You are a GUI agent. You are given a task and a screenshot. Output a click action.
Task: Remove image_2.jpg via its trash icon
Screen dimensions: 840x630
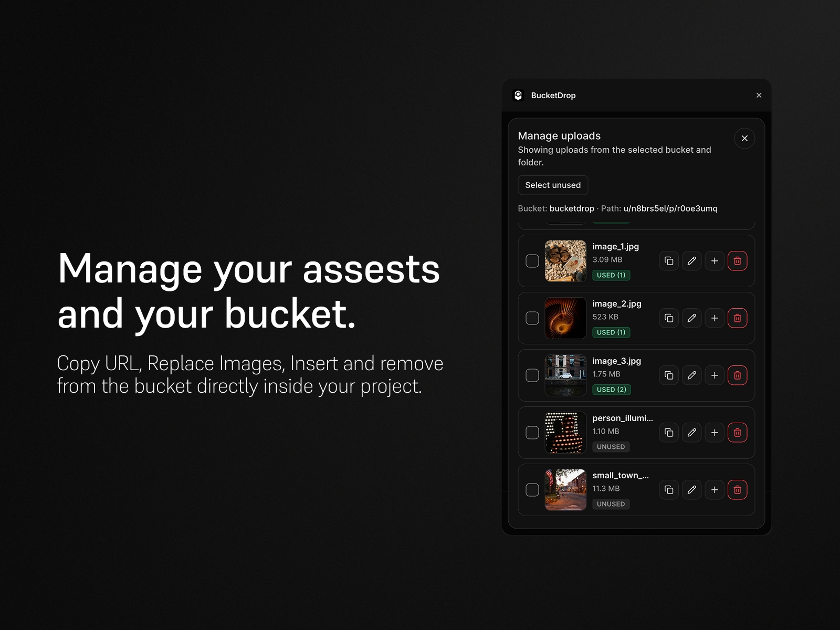click(738, 318)
